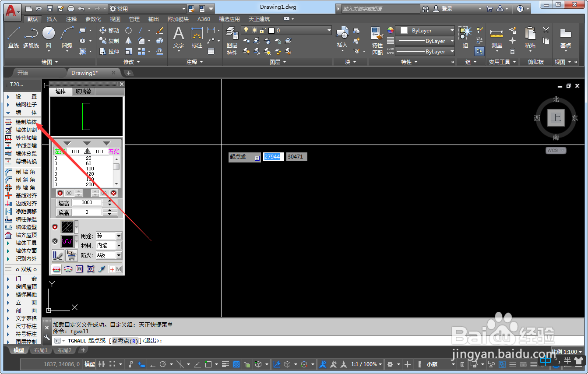
Task: Click the 上 face of the view cube
Action: click(556, 117)
